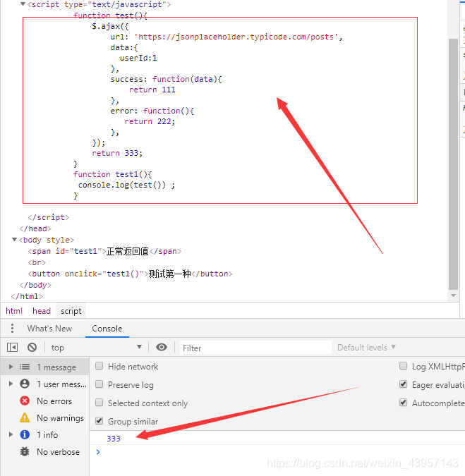465x476 pixels.
Task: Select the No warnings sidebar row
Action: pos(46,418)
